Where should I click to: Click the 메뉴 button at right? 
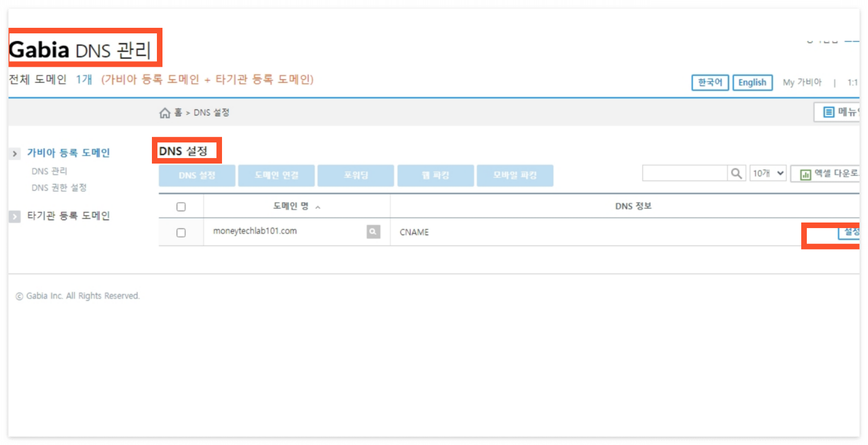837,112
